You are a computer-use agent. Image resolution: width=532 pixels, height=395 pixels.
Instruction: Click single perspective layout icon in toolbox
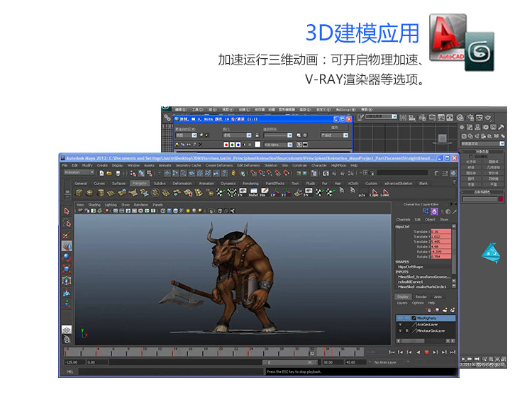click(67, 330)
